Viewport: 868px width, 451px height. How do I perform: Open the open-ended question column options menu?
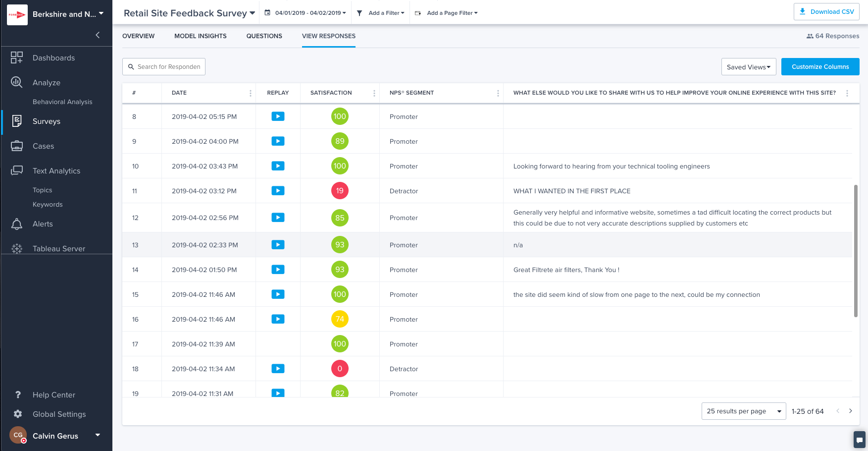click(847, 93)
